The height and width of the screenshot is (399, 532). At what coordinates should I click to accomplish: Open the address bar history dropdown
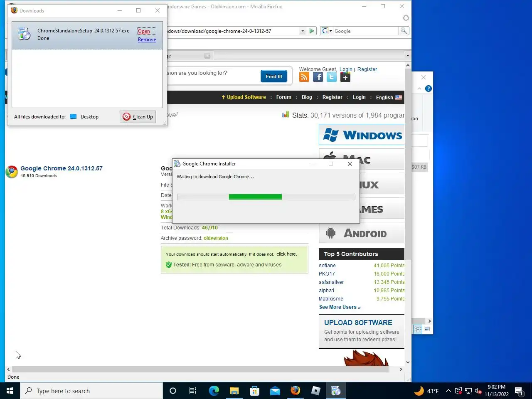point(303,31)
